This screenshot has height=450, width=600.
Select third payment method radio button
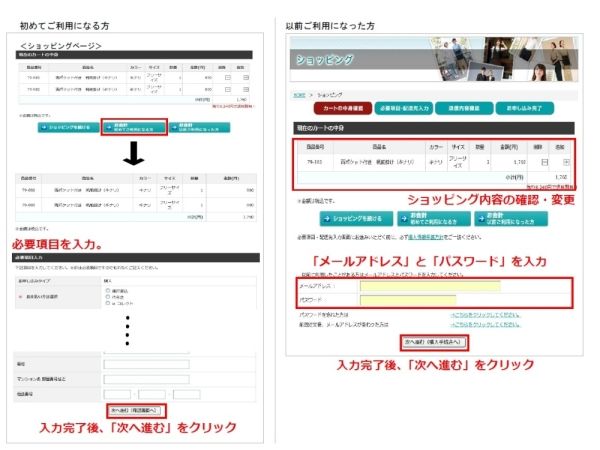tap(107, 305)
